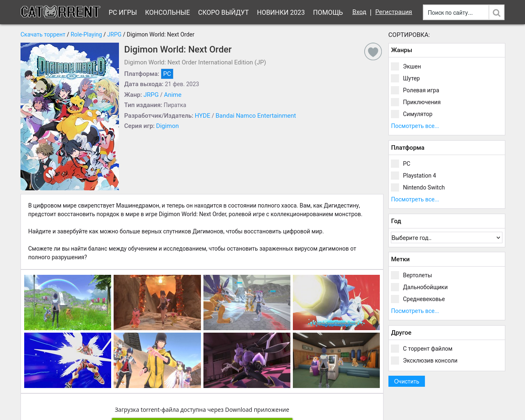Image resolution: width=525 pixels, height=420 pixels.
Task: Open screenshot of character in yellow jacket
Action: tap(157, 360)
